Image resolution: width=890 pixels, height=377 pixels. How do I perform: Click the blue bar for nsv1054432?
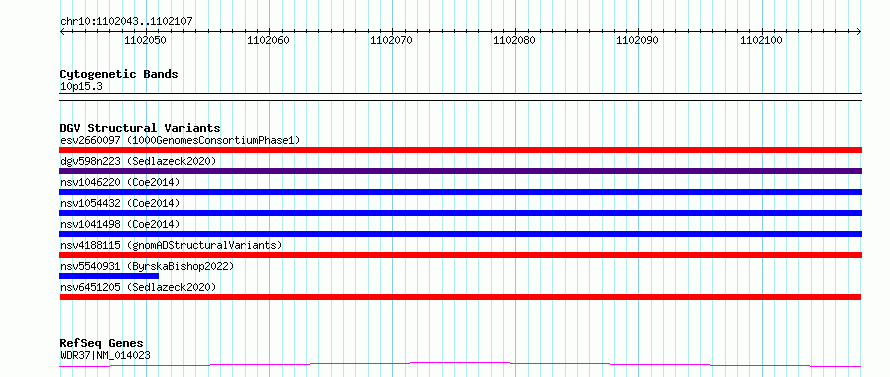(460, 213)
